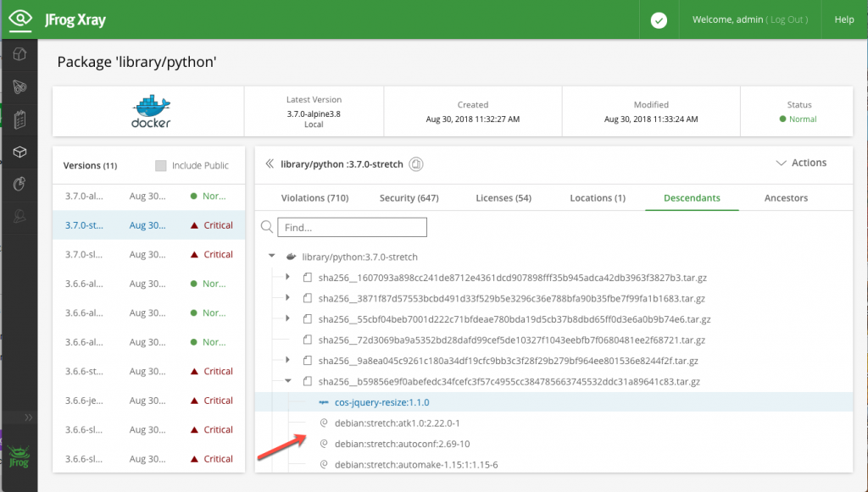
Task: Open the clipboard icon in the sidebar
Action: coord(19,119)
